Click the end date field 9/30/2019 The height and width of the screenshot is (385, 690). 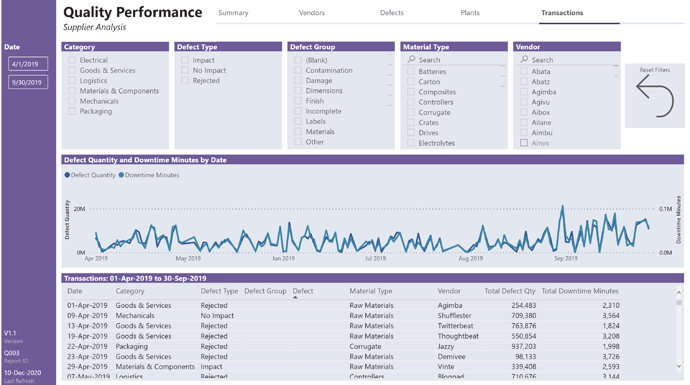[x=28, y=82]
